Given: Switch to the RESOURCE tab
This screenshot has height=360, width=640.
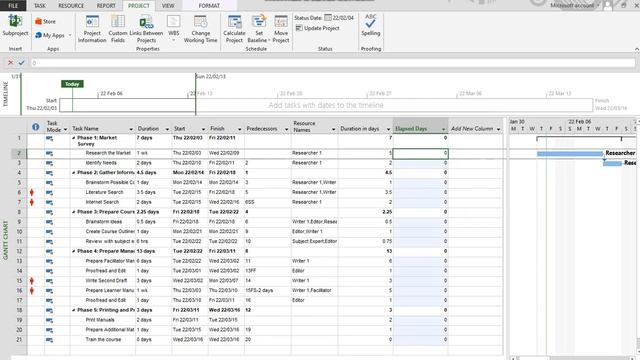Looking at the screenshot, I should pos(71,5).
